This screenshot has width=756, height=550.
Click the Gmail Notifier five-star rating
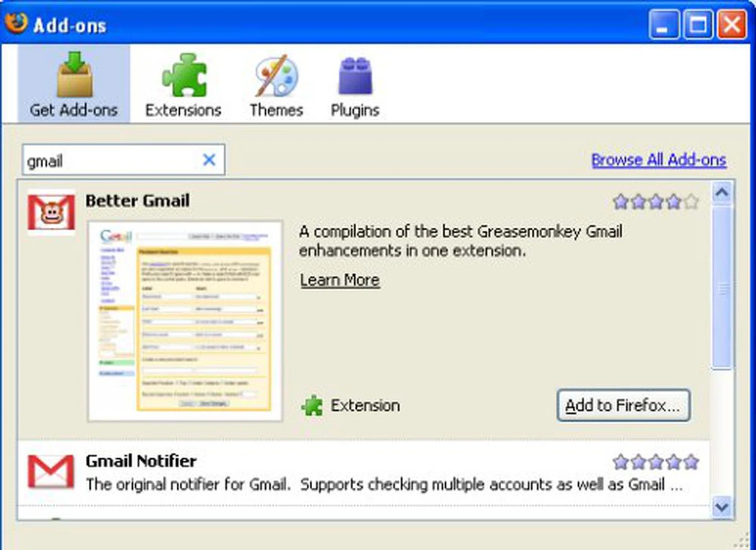coord(656,462)
